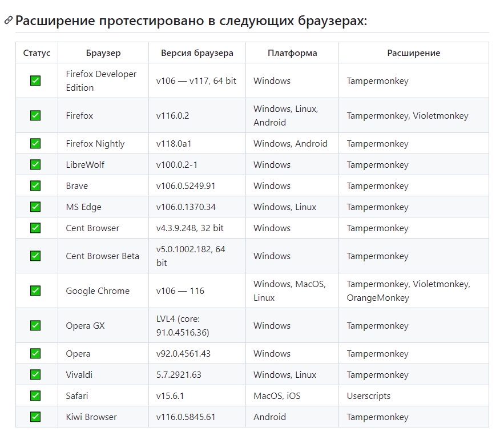
Task: Click the 'MacOS, iOS' platform cell
Action: [292, 395]
